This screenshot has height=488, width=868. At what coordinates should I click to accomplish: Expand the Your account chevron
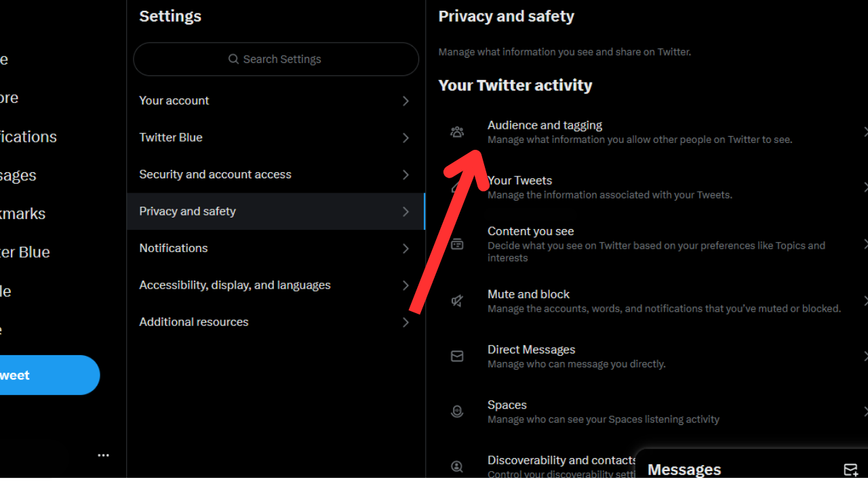(x=406, y=101)
